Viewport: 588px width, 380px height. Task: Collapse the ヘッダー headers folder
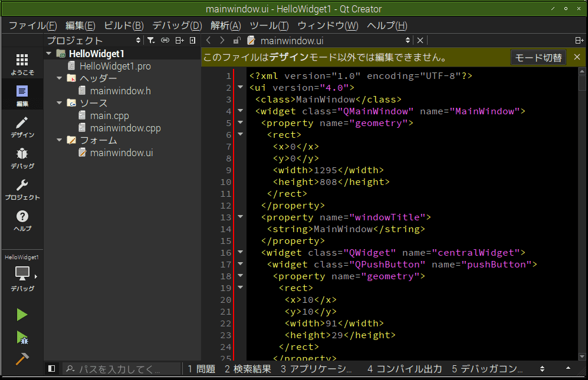point(59,78)
